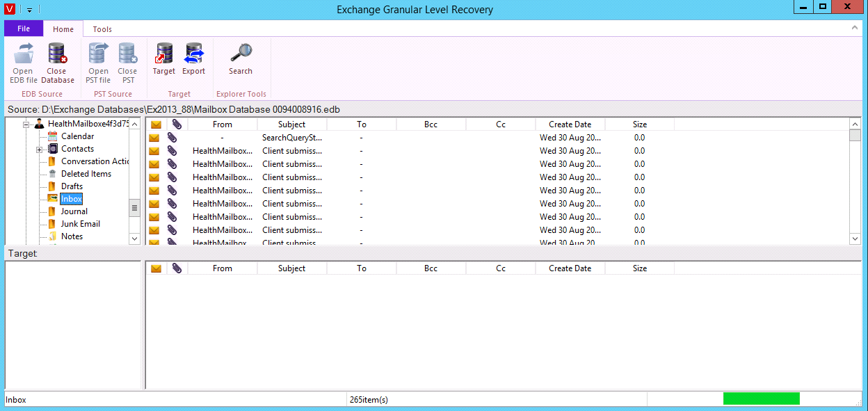Image resolution: width=868 pixels, height=411 pixels.
Task: Select the Inbox folder in the tree
Action: [x=71, y=199]
